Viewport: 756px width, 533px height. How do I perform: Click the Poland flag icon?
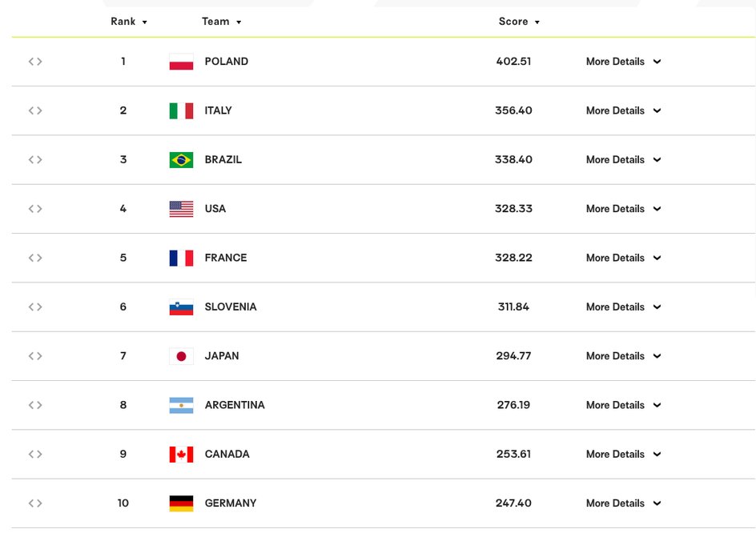(181, 62)
